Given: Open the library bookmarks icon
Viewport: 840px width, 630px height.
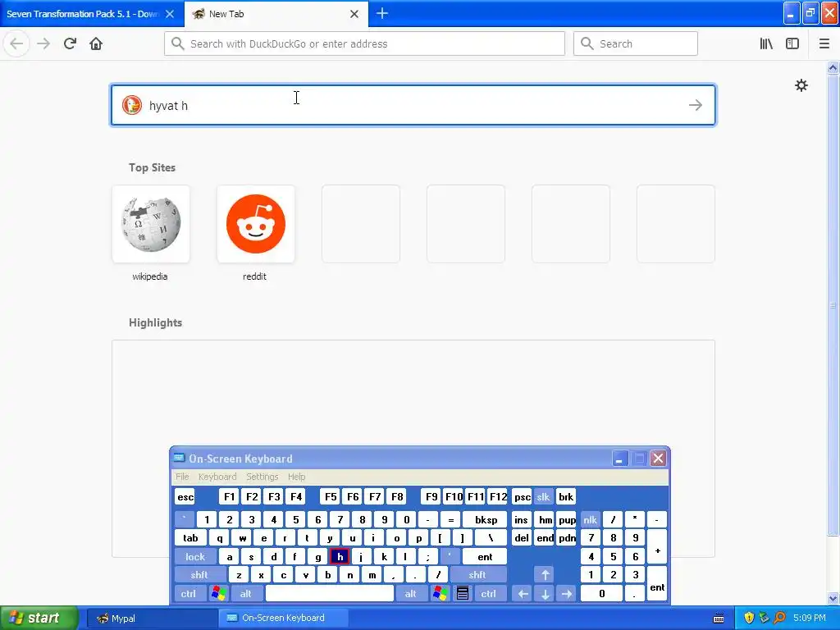Looking at the screenshot, I should point(766,43).
